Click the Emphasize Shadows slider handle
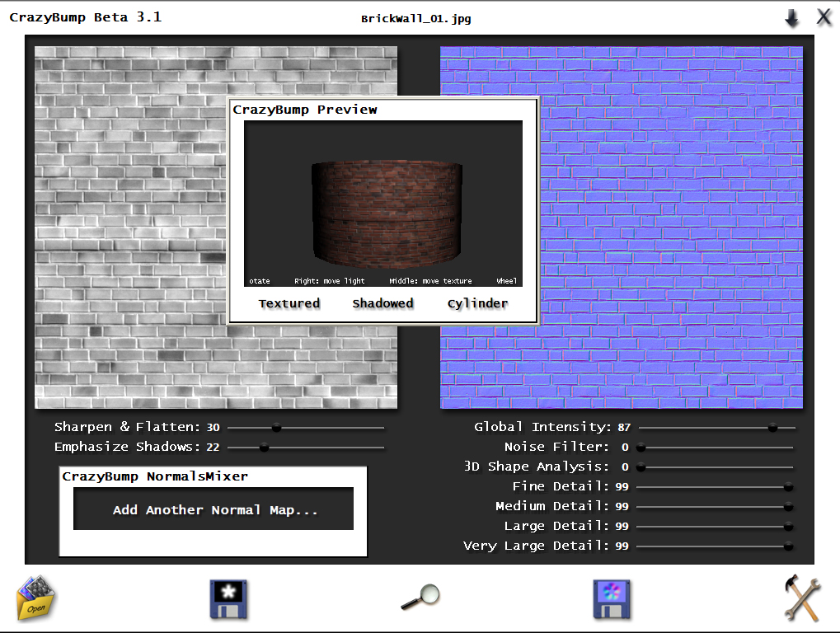 (x=264, y=448)
